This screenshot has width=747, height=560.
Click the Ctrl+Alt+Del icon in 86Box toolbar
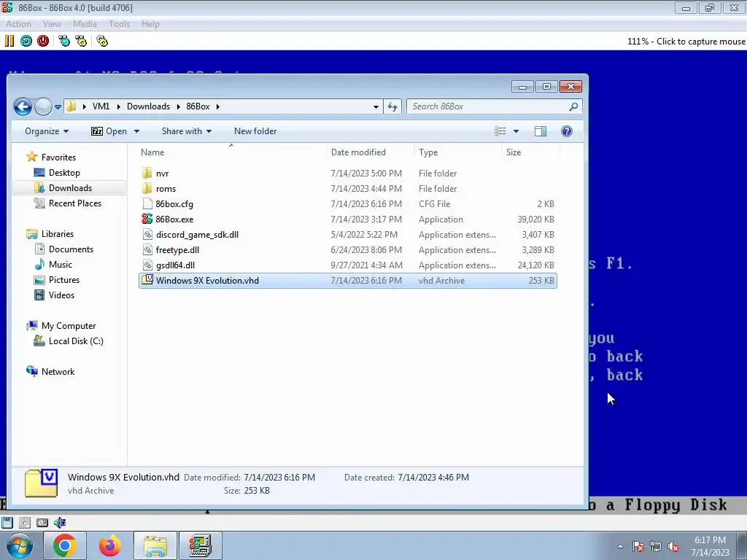[x=64, y=41]
